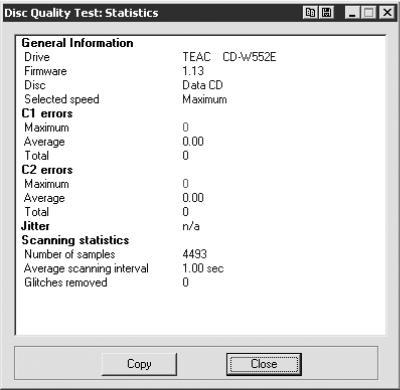Viewport: 400px width, 390px height.
Task: Click the Glitches removed label
Action: [x=66, y=283]
